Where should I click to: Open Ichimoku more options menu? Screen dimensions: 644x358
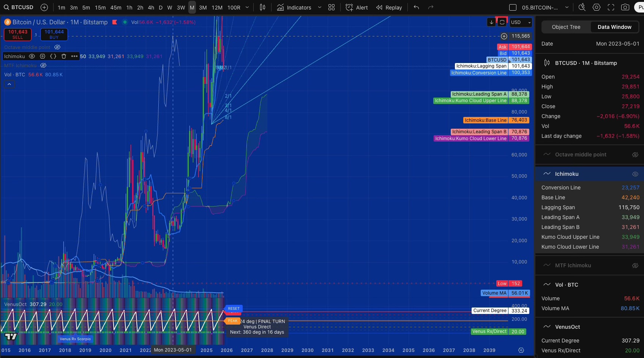coord(74,56)
